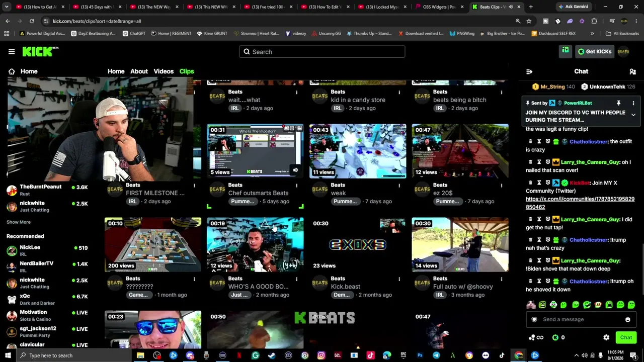Switch to OBS Widgets browser tab
The width and height of the screenshot is (644, 362).
pyautogui.click(x=439, y=7)
